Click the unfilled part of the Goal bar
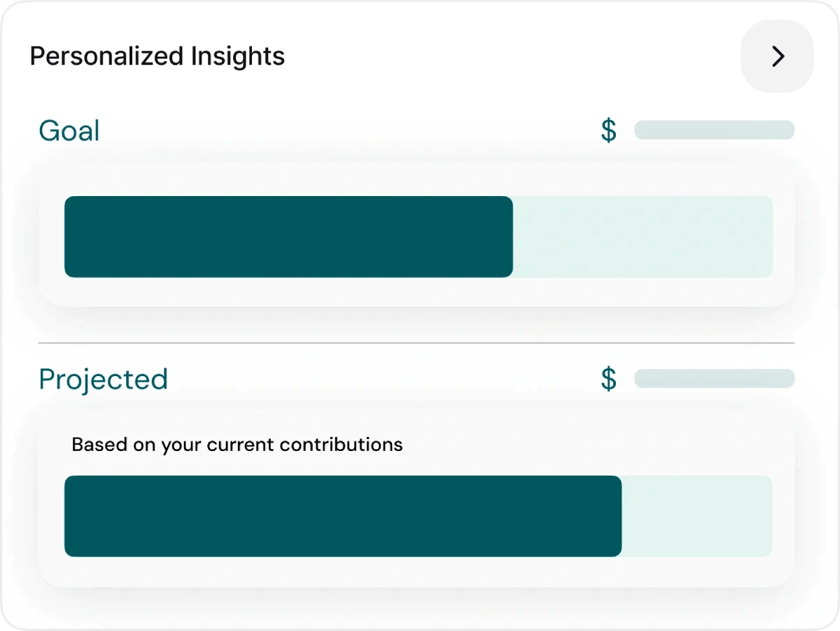 coord(643,237)
